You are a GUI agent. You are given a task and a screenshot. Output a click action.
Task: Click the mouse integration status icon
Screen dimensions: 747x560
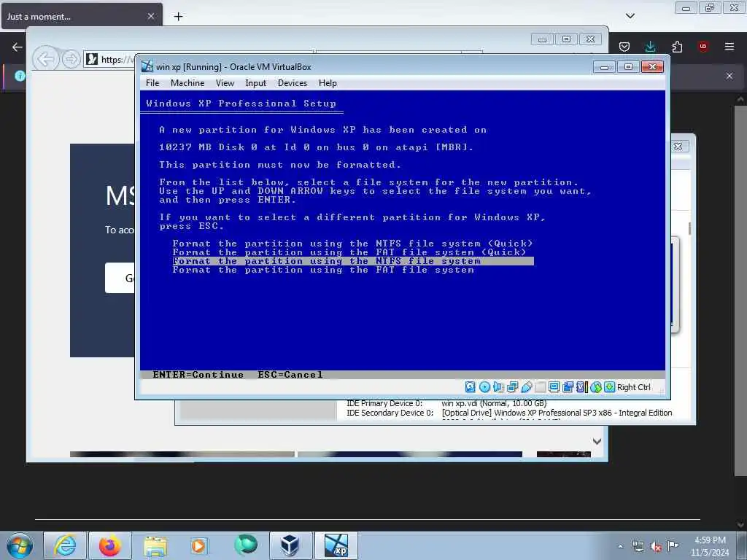[595, 387]
